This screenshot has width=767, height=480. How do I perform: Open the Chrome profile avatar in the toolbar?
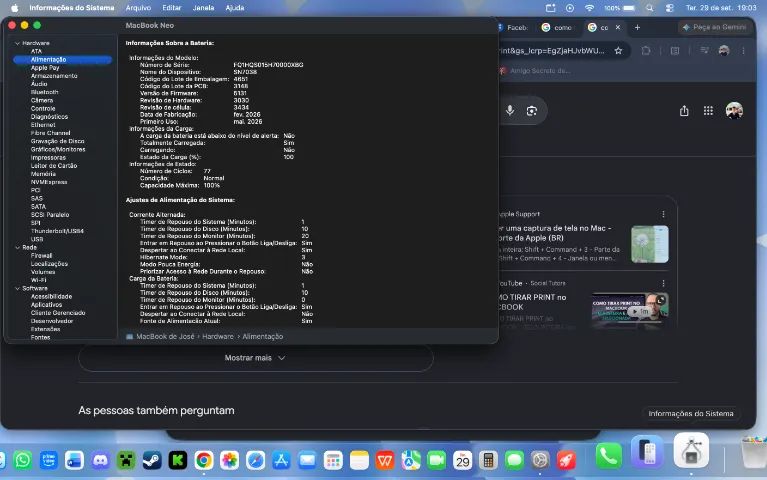point(724,50)
